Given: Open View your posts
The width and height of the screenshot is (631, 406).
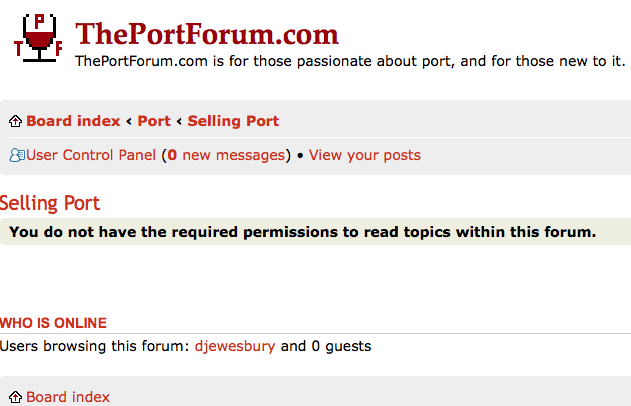Looking at the screenshot, I should pos(365,155).
